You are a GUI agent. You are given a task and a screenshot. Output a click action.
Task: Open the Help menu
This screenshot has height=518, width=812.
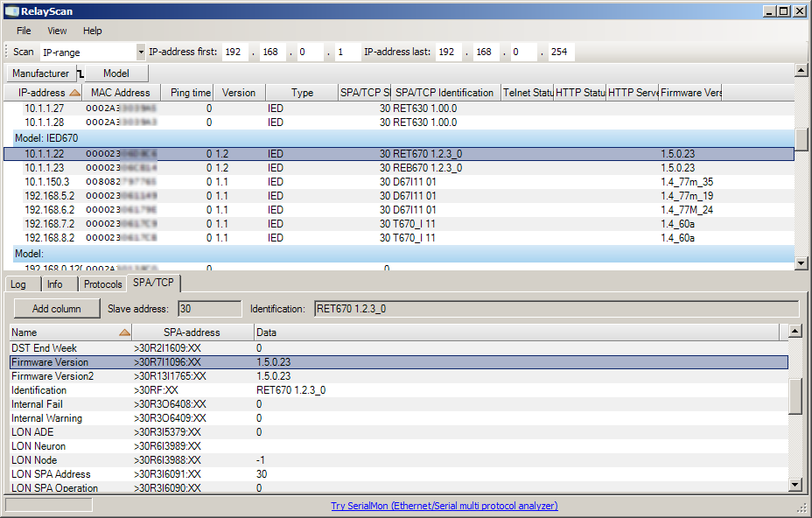click(93, 31)
